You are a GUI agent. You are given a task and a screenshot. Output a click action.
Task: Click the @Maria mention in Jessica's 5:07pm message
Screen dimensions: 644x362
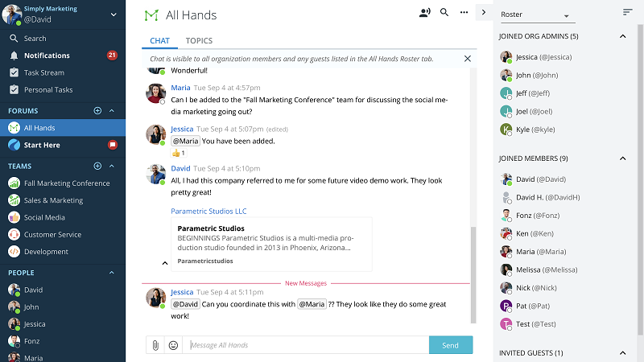tap(185, 141)
